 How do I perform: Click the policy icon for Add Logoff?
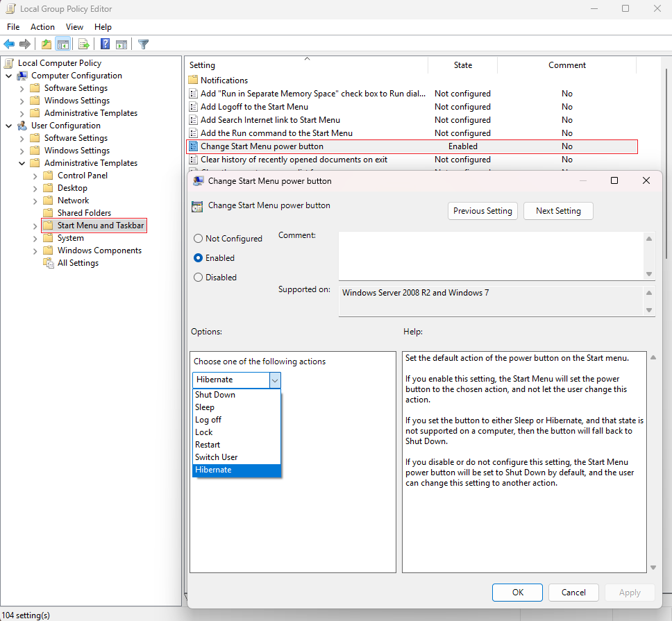(x=193, y=107)
